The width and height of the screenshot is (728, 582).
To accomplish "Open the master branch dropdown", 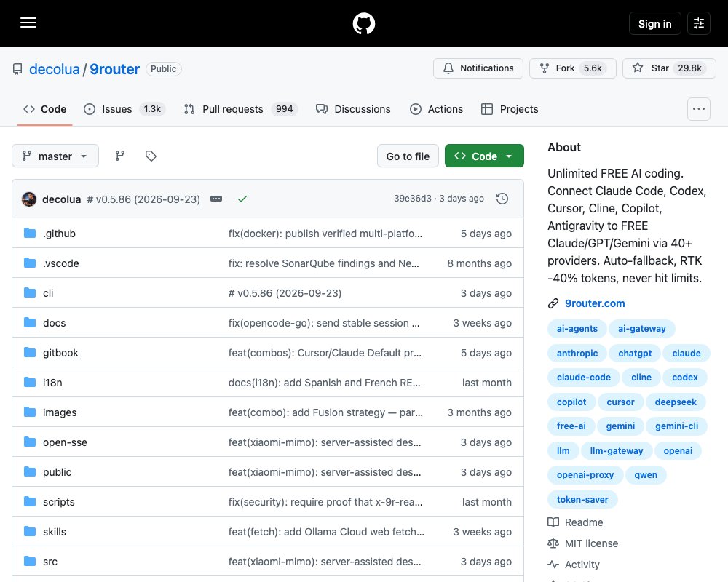I will [55, 156].
